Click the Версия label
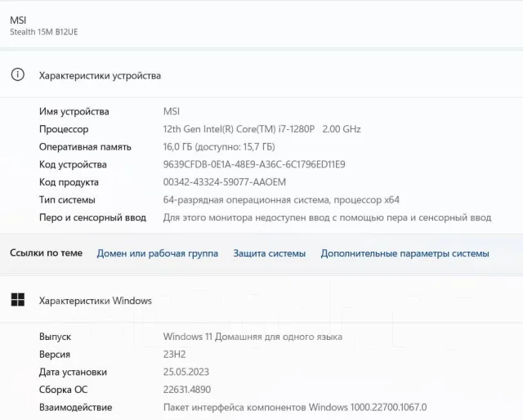Image resolution: width=523 pixels, height=420 pixels. coord(55,355)
